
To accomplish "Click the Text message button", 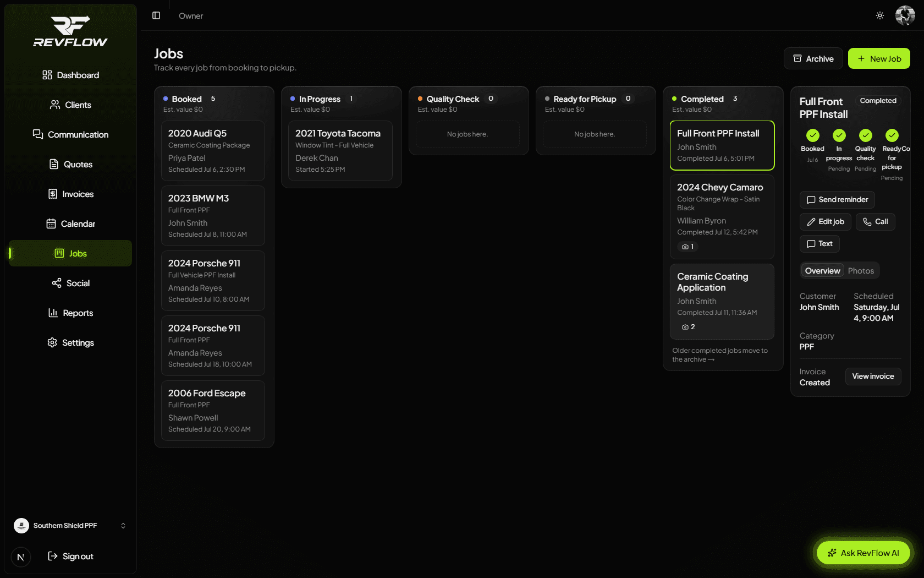I will pos(820,244).
